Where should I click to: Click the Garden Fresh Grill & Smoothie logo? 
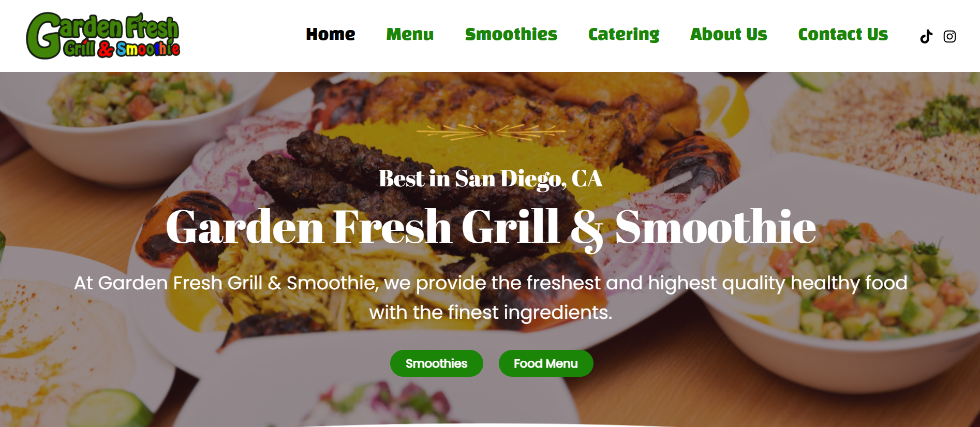pos(103,36)
